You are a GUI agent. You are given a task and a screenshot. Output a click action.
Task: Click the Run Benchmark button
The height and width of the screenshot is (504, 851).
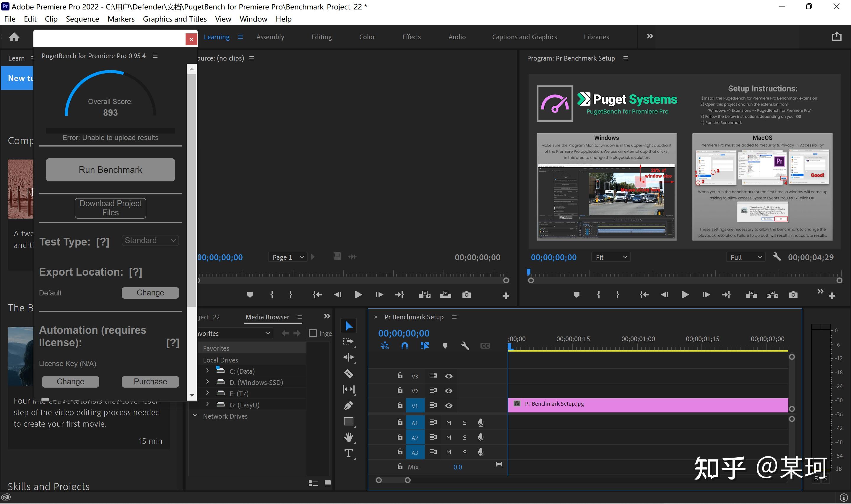pos(111,170)
